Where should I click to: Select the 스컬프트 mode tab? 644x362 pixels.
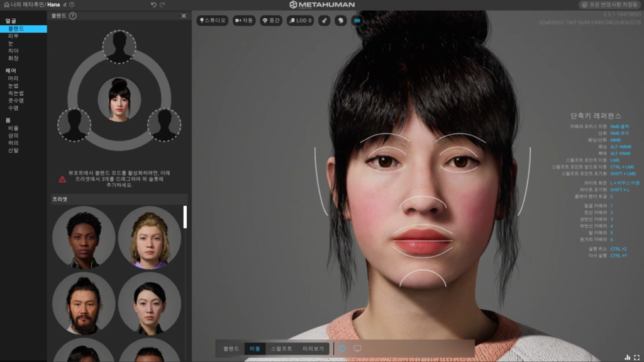pos(281,348)
